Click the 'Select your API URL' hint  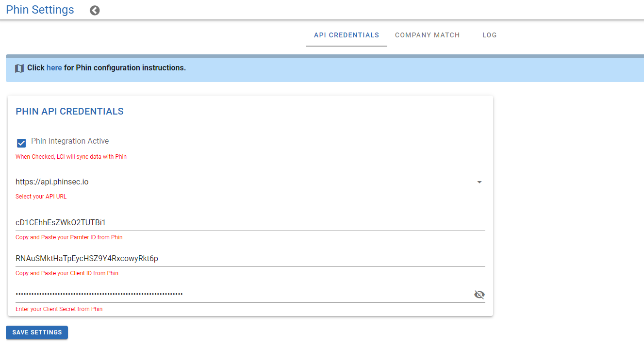pos(41,197)
